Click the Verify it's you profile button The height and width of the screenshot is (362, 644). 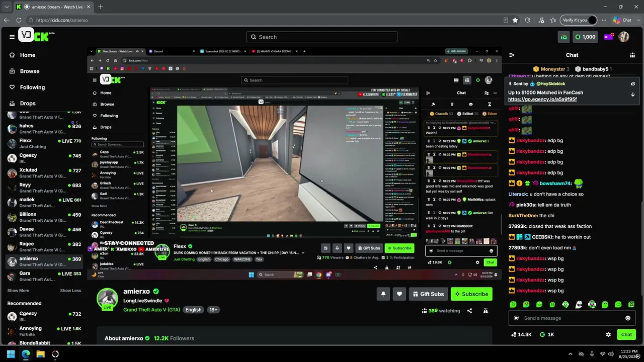pos(579,20)
